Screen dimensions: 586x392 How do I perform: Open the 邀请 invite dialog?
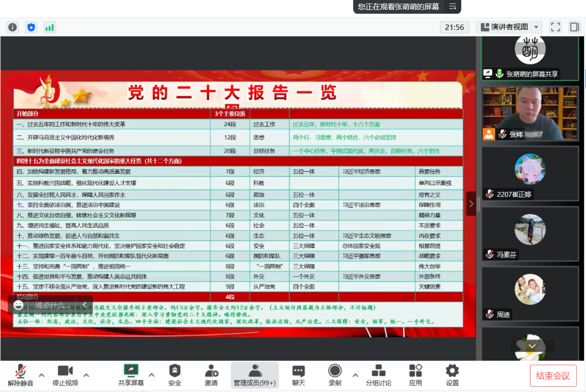pos(211,375)
